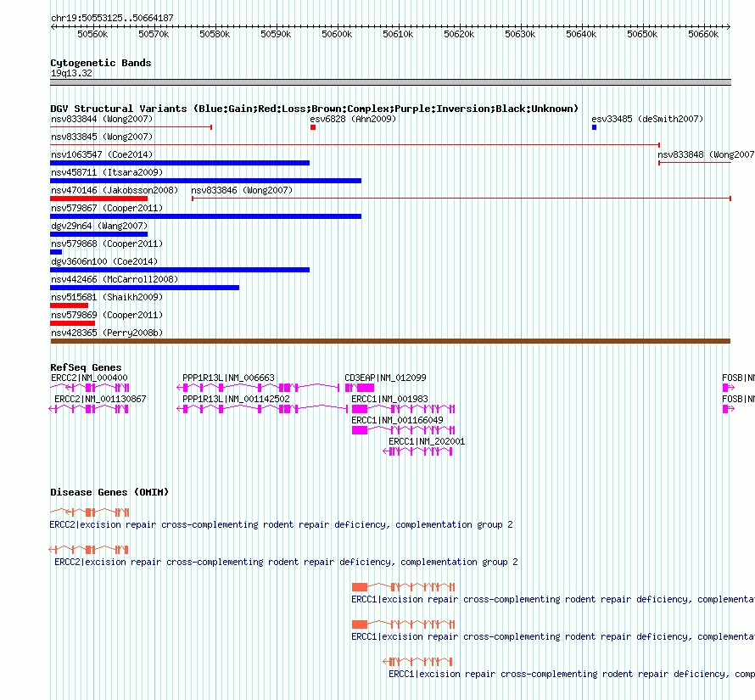Select the ERCC2|NM_001130867 gene glyph
Image resolution: width=755 pixels, height=700 pixels.
88,409
